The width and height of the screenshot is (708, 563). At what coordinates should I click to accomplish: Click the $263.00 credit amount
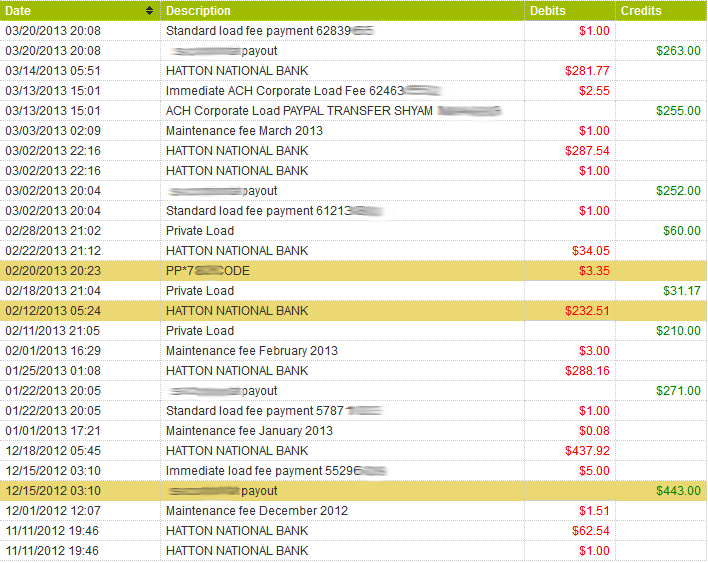pos(678,51)
